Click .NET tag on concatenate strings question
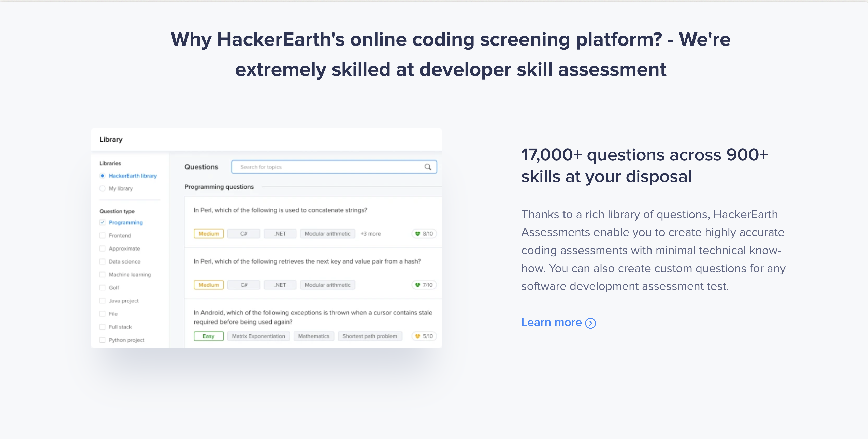The height and width of the screenshot is (439, 868). pos(280,233)
